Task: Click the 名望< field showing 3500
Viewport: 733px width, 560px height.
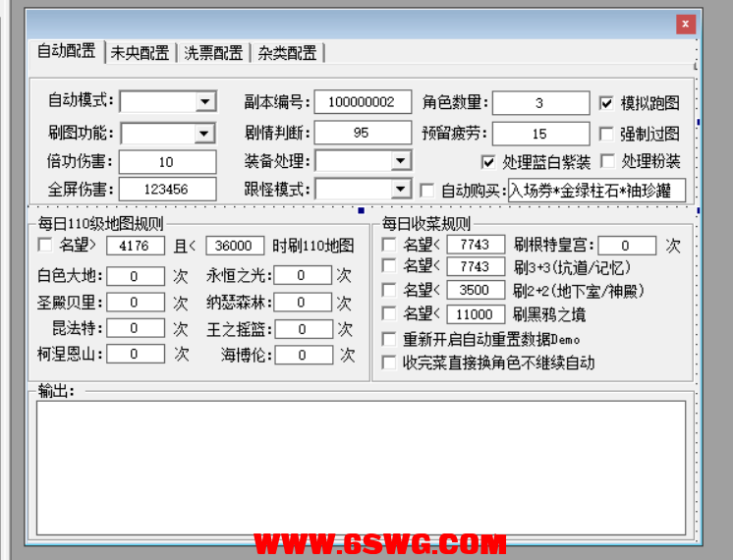Action: click(x=476, y=290)
